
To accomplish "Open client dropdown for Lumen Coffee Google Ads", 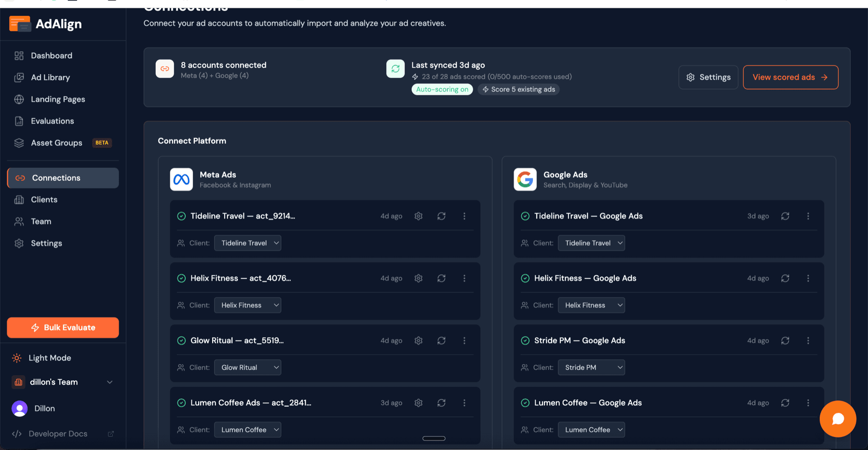I will click(591, 430).
